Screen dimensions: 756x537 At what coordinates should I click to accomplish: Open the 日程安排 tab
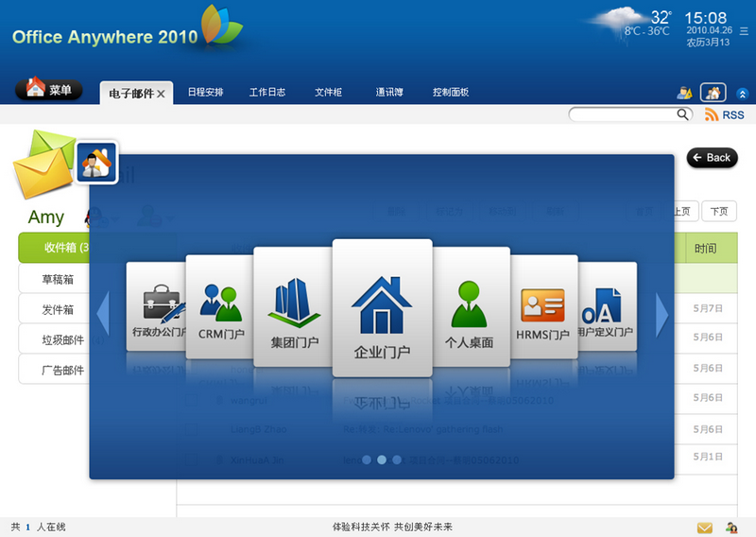click(205, 92)
